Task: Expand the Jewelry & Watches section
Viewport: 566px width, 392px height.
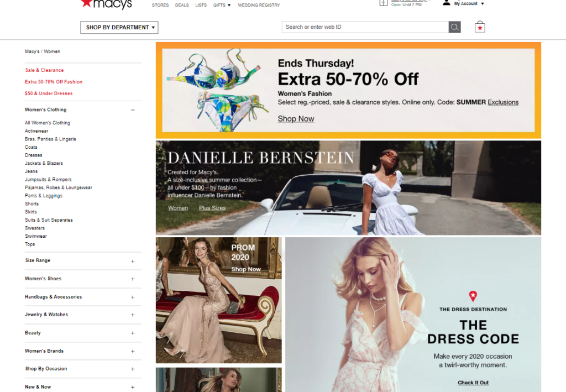Action: click(133, 315)
